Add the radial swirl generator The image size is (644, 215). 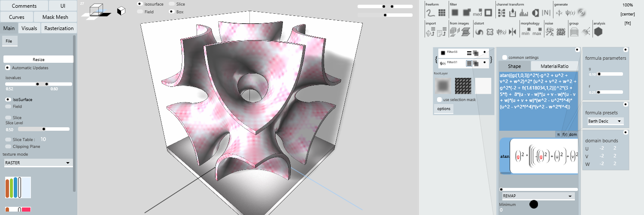[582, 13]
